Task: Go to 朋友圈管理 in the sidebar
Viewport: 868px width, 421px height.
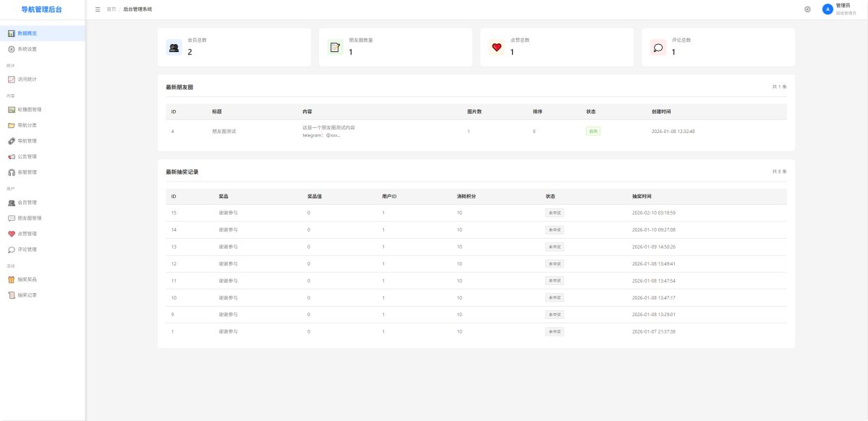Action: coord(42,218)
